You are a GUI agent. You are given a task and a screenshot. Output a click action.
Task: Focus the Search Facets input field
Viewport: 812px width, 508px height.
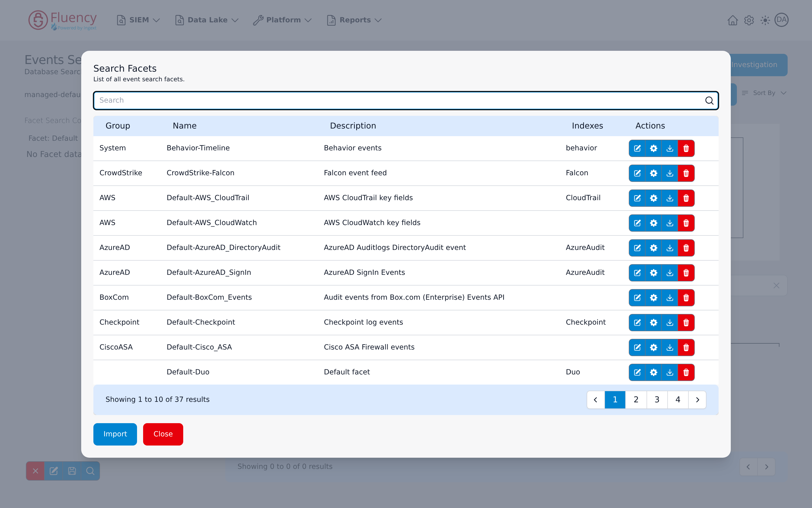point(406,101)
